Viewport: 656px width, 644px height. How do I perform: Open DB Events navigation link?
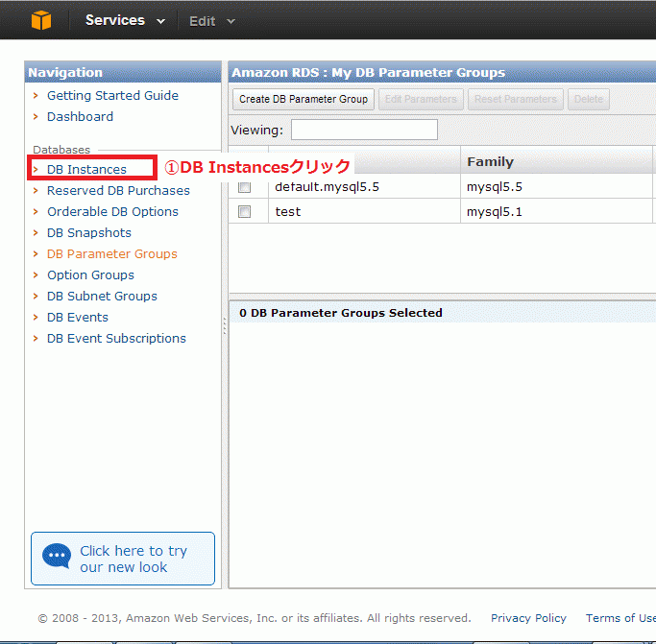pos(78,318)
